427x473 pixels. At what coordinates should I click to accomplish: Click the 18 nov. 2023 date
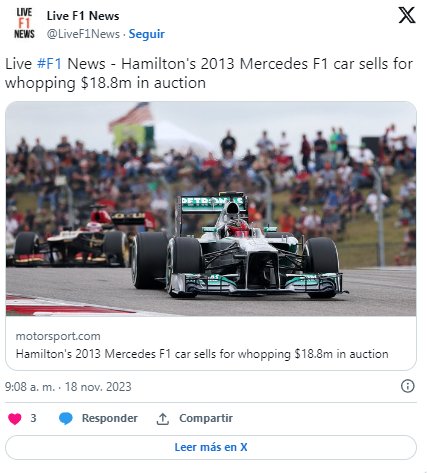tap(98, 387)
